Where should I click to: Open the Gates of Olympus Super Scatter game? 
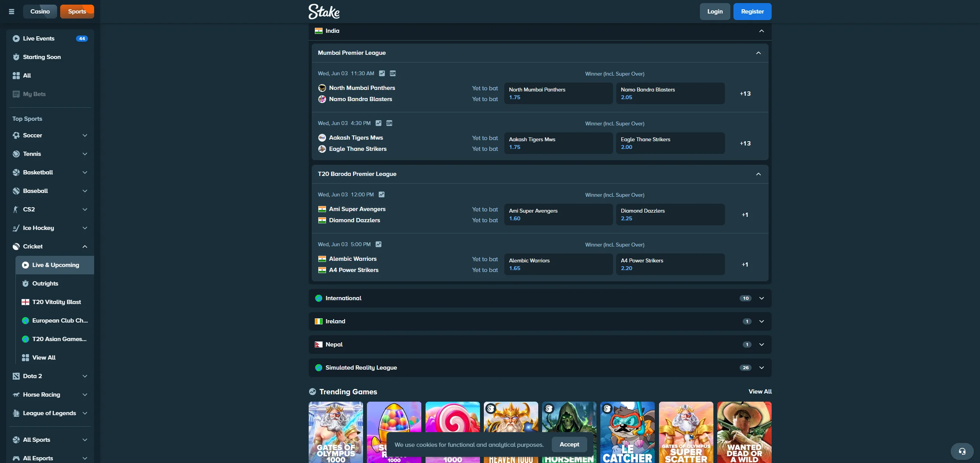pos(686,432)
